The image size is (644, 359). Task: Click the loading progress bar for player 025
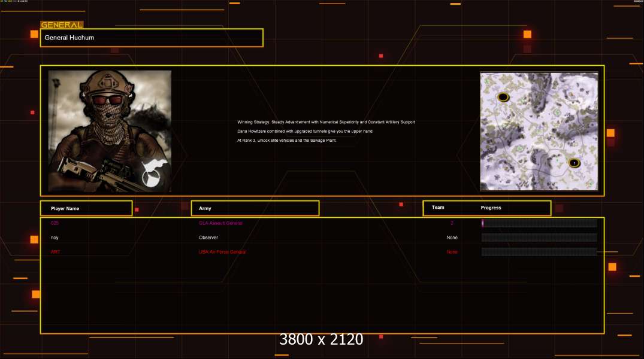[x=539, y=223]
